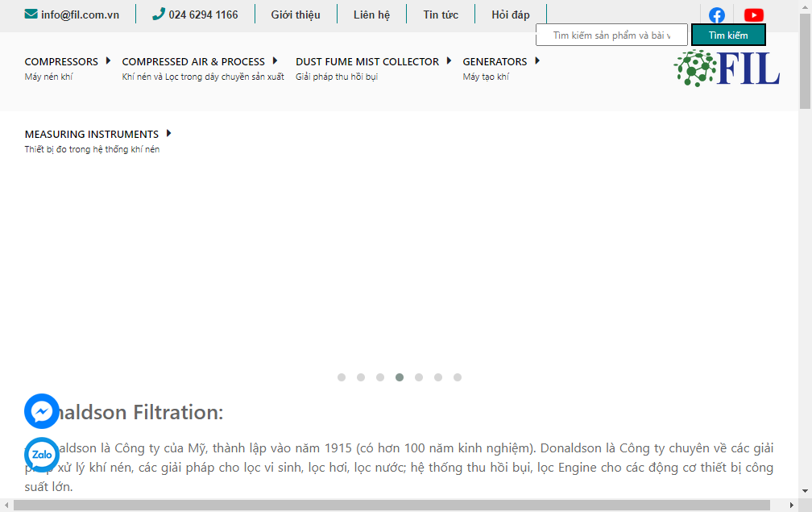The height and width of the screenshot is (512, 812).
Task: Click horizontal scrollbar left arrow
Action: click(x=6, y=506)
